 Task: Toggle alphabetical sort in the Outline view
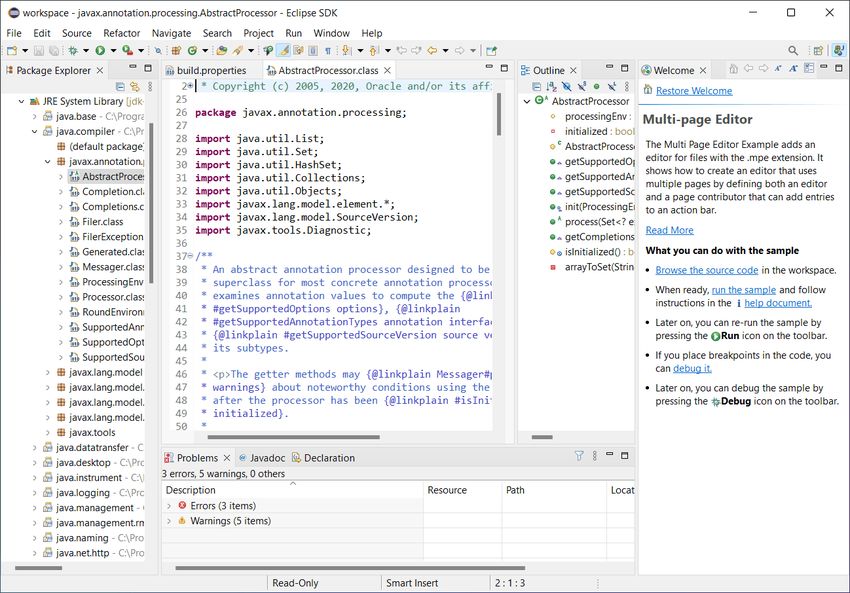pos(549,86)
